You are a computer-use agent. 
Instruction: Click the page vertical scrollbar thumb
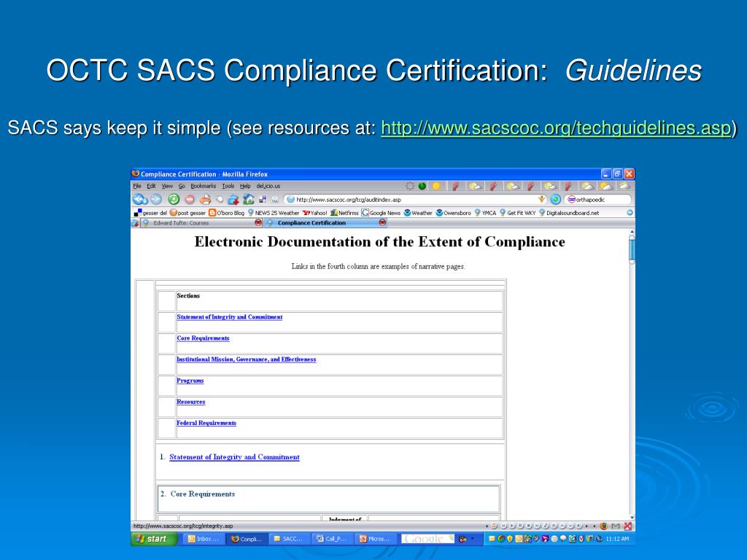(x=632, y=250)
